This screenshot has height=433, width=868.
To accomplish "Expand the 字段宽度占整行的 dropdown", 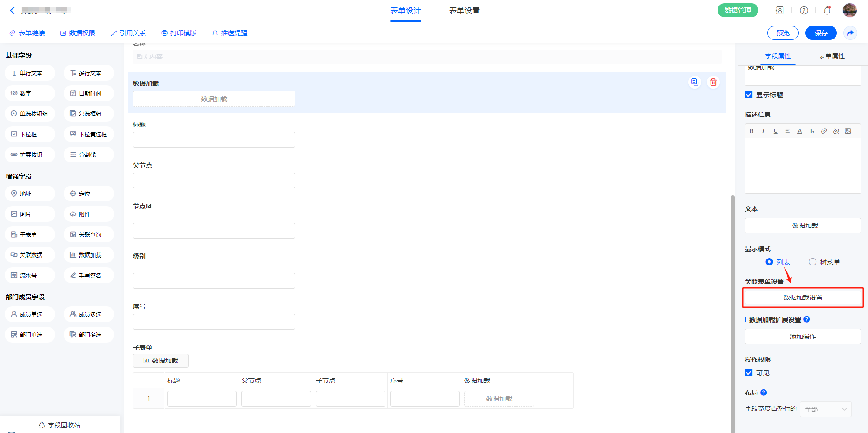I will point(825,409).
